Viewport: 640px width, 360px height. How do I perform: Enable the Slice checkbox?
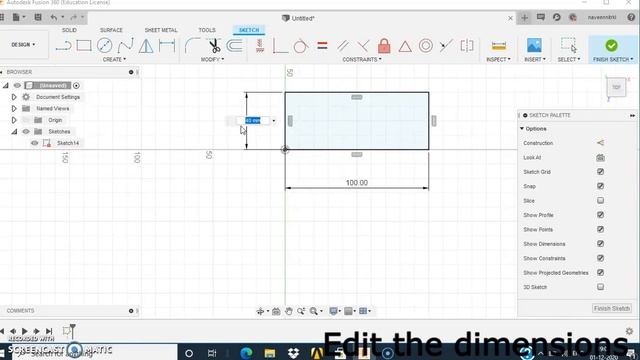[600, 200]
